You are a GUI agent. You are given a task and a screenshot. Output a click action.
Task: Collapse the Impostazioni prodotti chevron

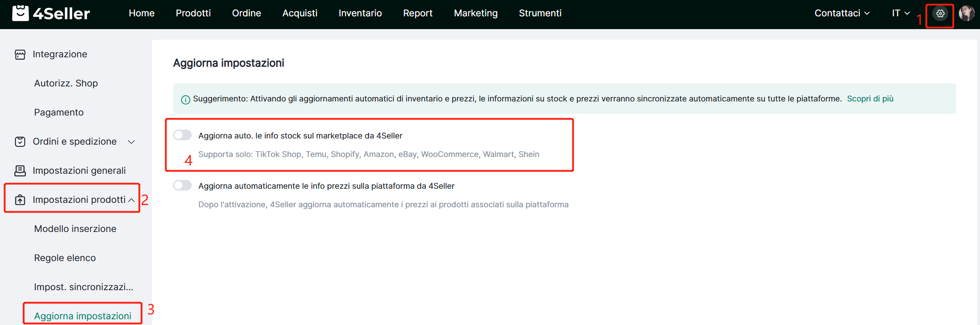pos(131,200)
